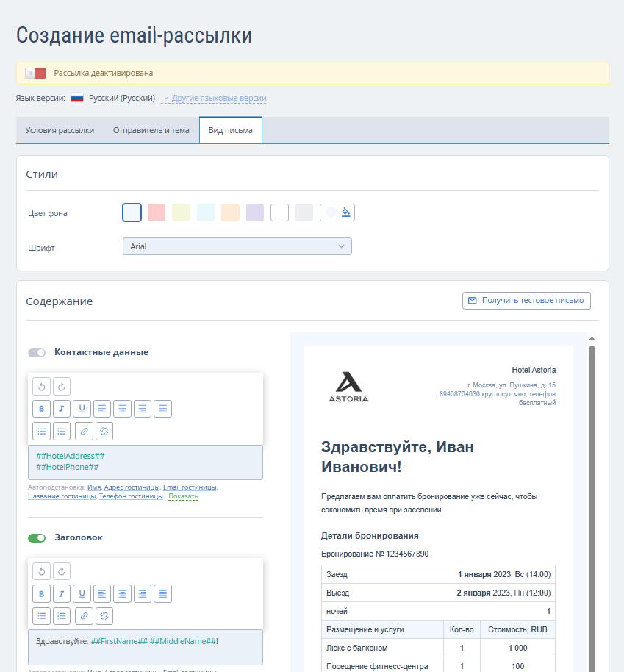Remove link in Заголовок editor
This screenshot has height=672, width=624.
coord(104,616)
